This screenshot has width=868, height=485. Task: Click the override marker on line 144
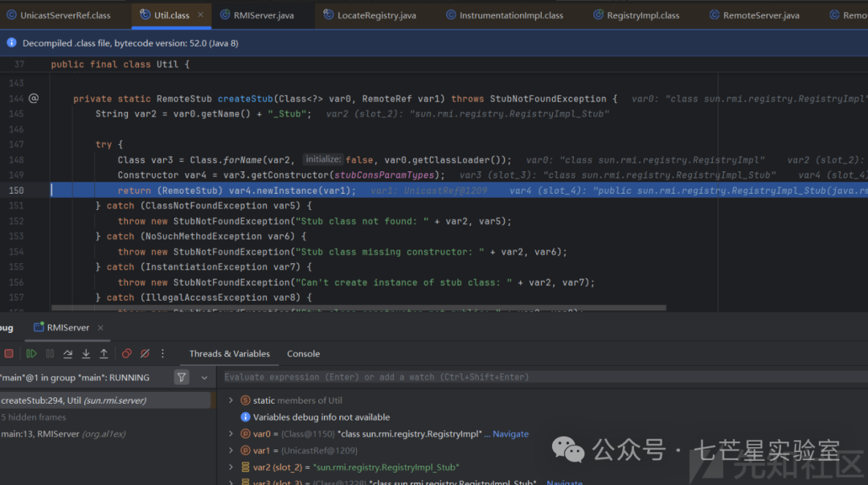(34, 98)
